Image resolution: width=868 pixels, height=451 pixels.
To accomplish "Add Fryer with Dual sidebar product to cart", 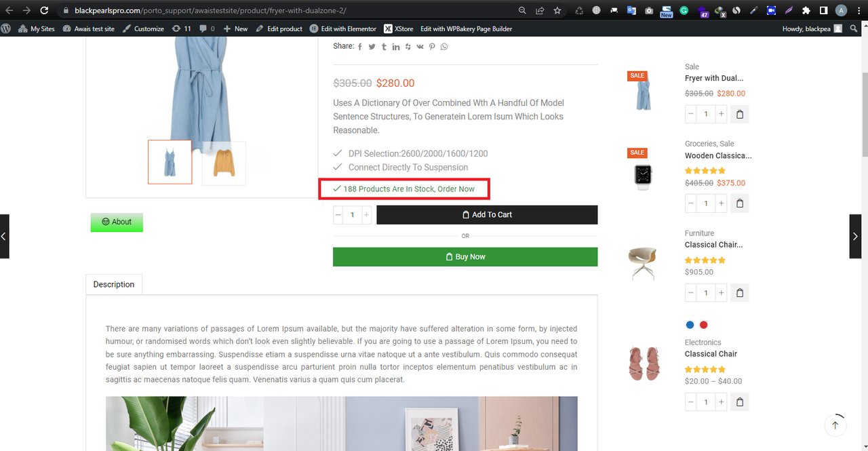I will [740, 114].
